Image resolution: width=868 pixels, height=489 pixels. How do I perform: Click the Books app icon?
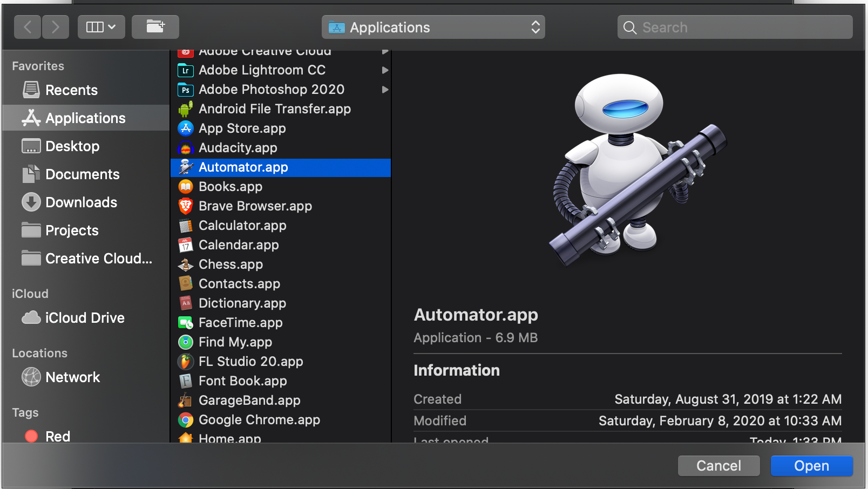[x=186, y=187]
